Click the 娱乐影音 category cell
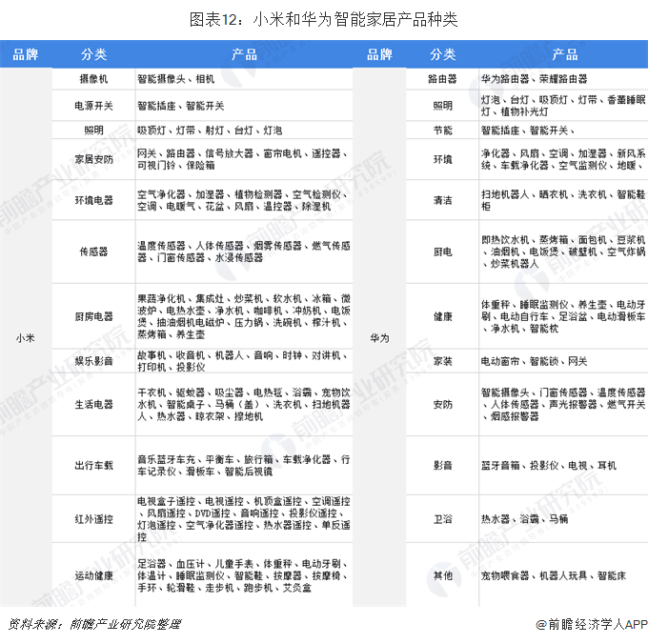 93,361
